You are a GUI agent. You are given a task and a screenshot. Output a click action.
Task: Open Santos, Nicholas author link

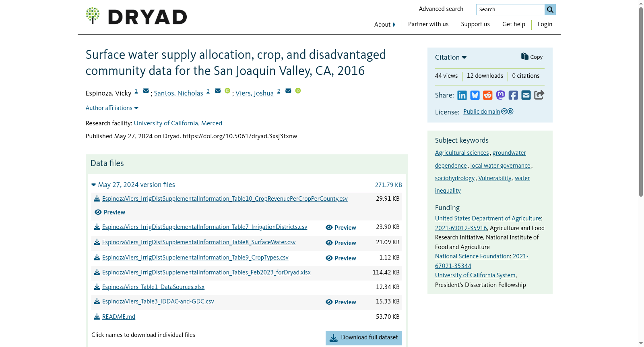(x=178, y=93)
